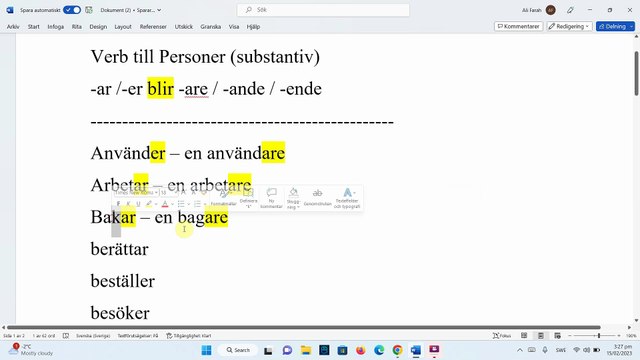The width and height of the screenshot is (640, 360).
Task: Open the Ali Farah account avatar
Action: pyautogui.click(x=550, y=10)
